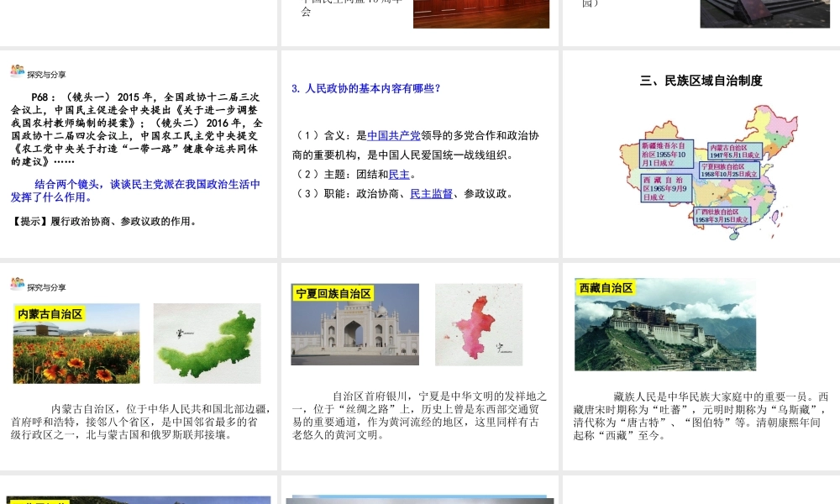Click the 探究与分享 icon above P68 text

click(x=18, y=72)
